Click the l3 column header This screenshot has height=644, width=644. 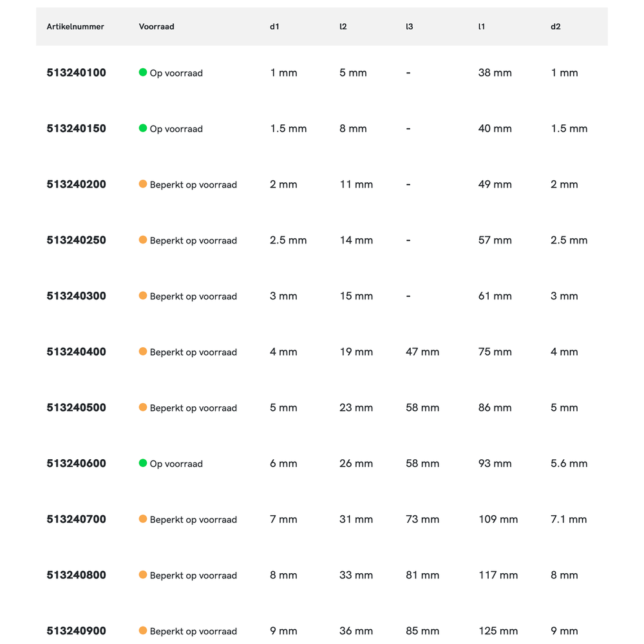[x=410, y=26]
